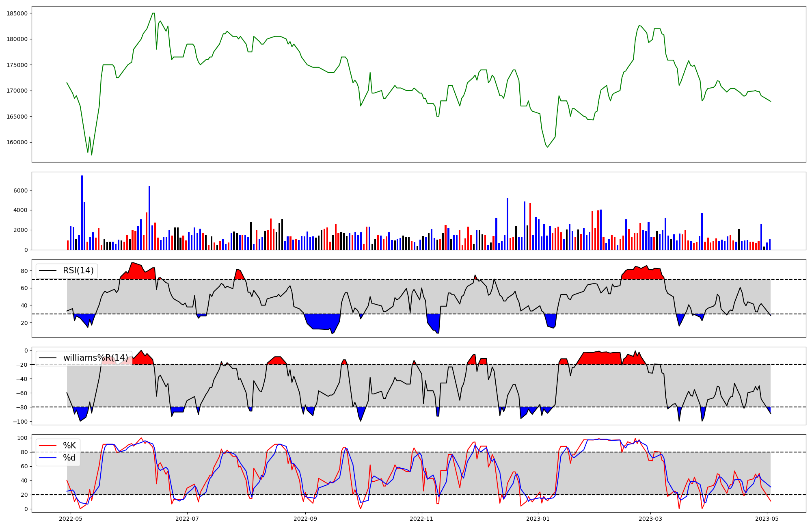The image size is (812, 528).
Task: Click the -100 label on Williams %R axis
Action: click(x=20, y=422)
